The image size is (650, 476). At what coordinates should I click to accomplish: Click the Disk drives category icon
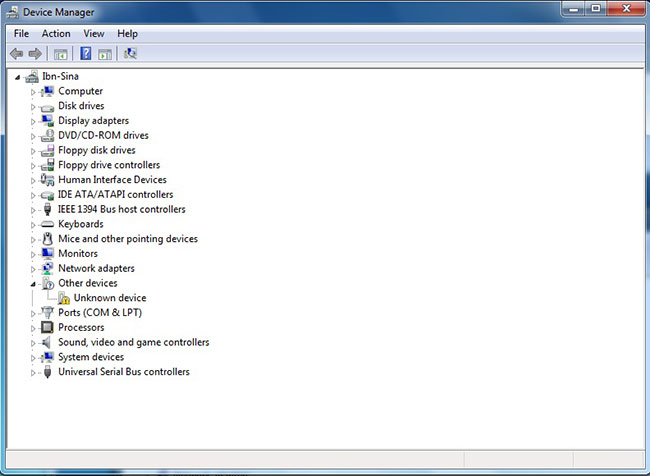47,107
